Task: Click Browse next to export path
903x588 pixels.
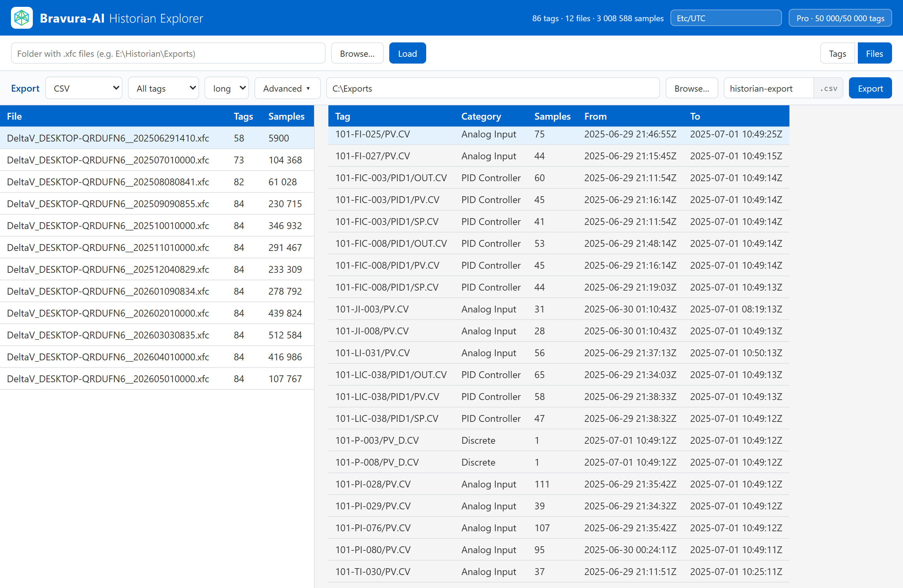Action: pos(691,88)
